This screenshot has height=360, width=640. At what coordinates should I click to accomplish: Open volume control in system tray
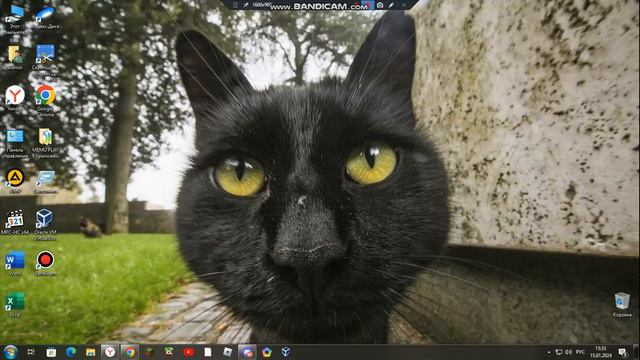569,352
